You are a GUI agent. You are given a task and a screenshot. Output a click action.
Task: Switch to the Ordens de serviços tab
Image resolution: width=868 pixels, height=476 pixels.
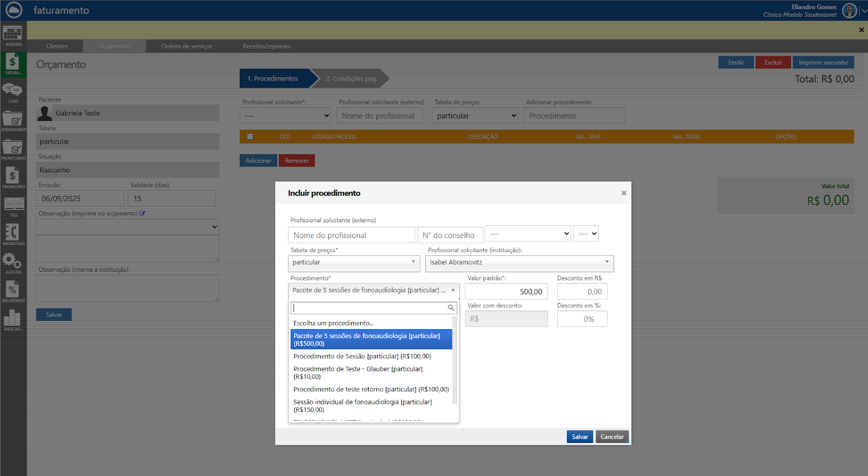(187, 46)
